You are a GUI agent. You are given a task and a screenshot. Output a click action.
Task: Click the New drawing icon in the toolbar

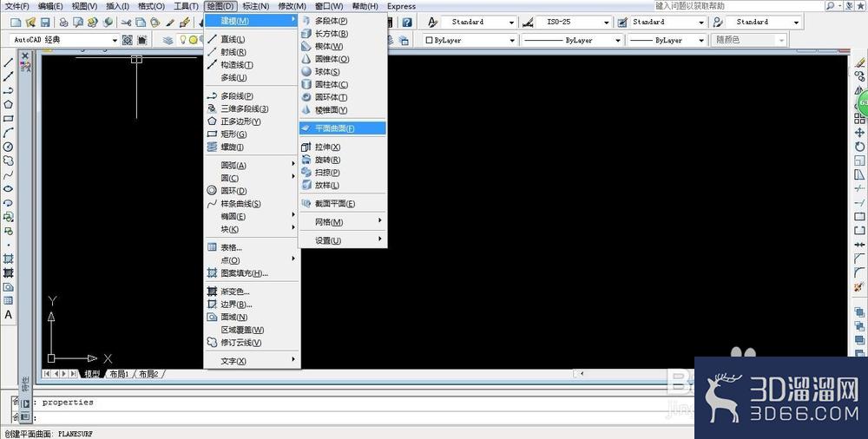pos(16,23)
